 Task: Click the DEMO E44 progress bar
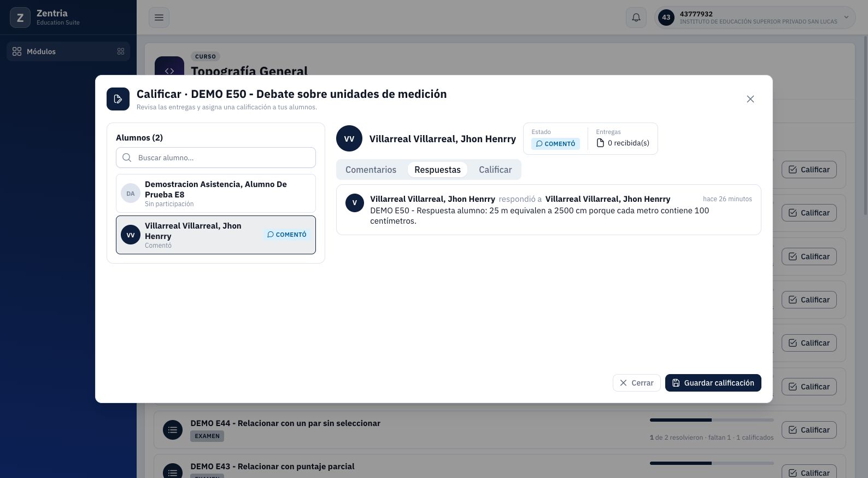pyautogui.click(x=712, y=420)
